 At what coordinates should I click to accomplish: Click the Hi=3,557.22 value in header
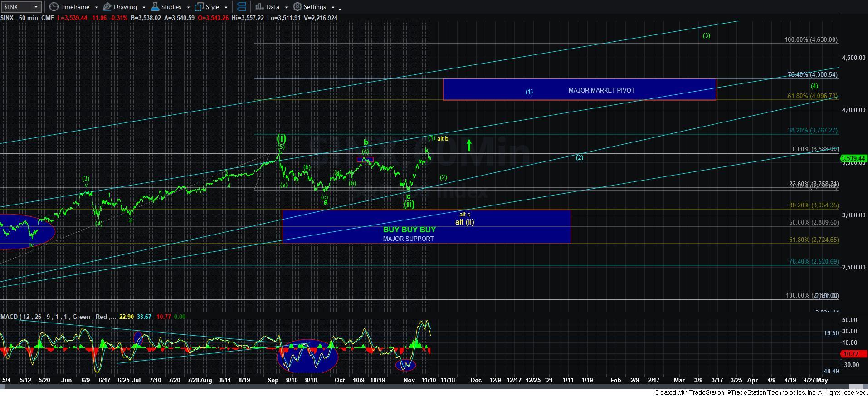click(248, 18)
